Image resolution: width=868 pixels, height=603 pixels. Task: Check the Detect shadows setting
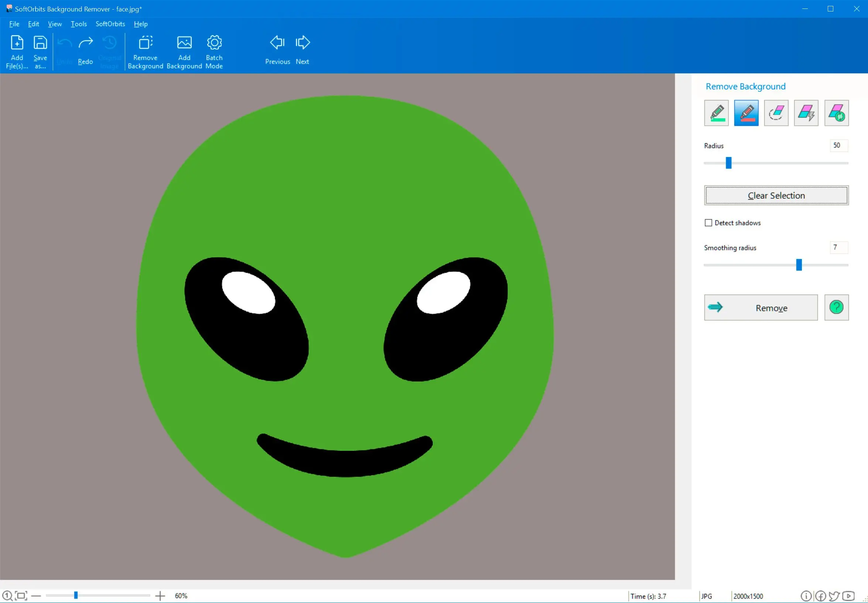coord(709,222)
